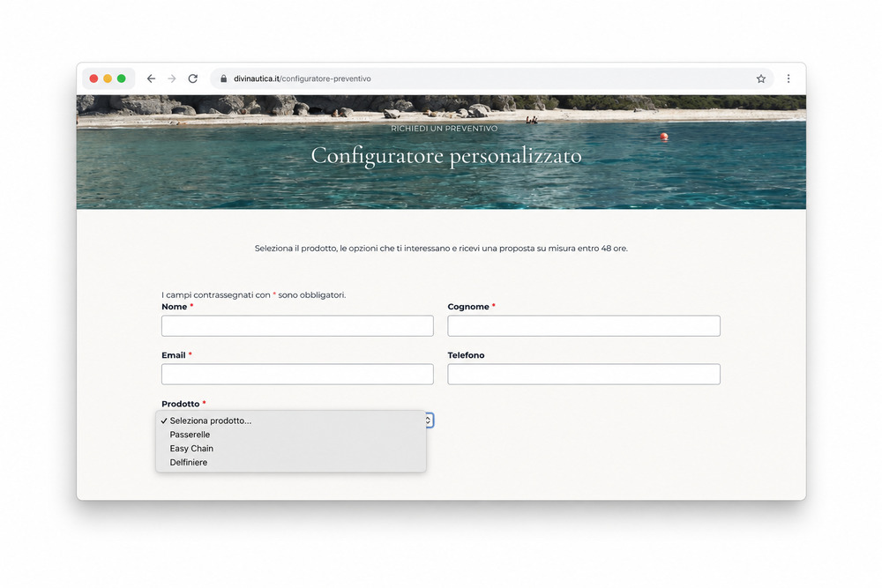Screen dimensions: 882x588
Task: Click the Prodotto field label
Action: 181,404
